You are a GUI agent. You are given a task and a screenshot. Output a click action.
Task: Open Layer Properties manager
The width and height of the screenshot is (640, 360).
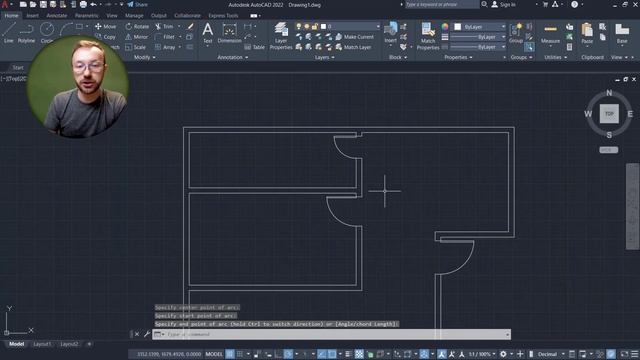point(281,36)
